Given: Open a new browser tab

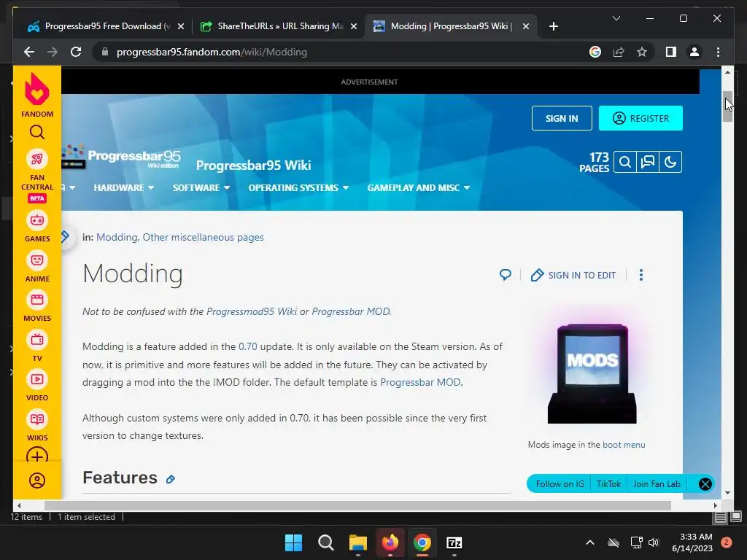Looking at the screenshot, I should (553, 27).
